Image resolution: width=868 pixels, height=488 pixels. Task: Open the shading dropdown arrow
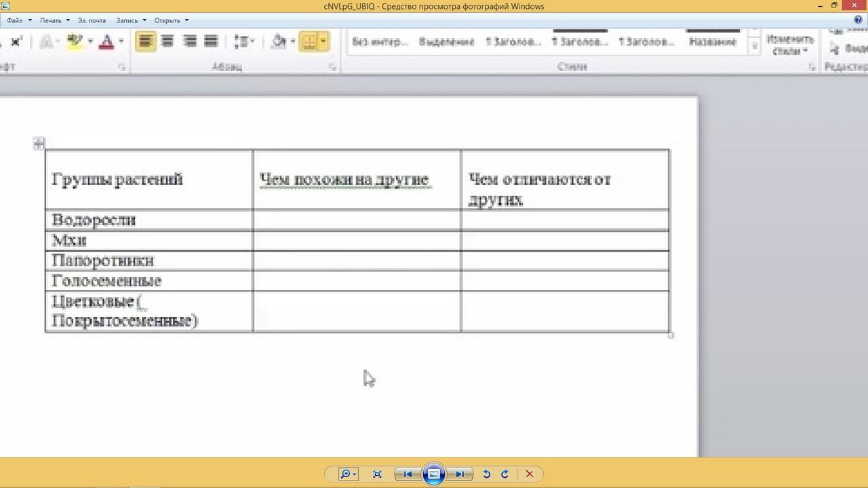pyautogui.click(x=292, y=41)
